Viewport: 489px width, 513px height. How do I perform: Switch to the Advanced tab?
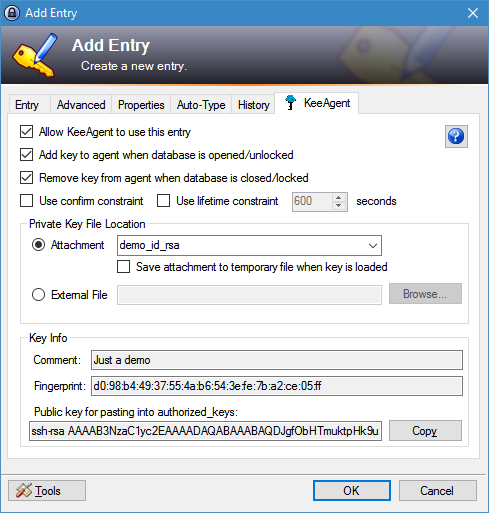(x=81, y=105)
